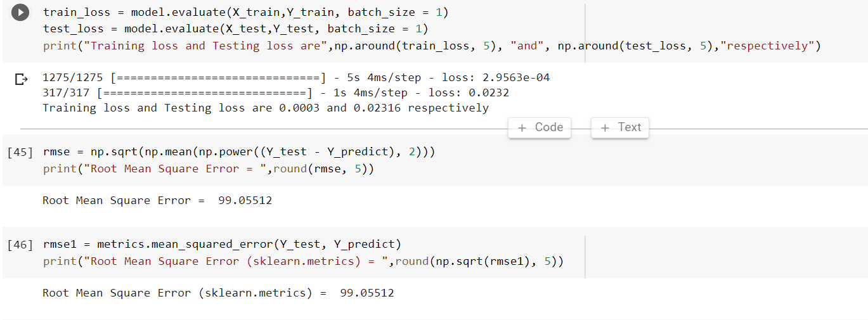The height and width of the screenshot is (320, 868).
Task: Insert a new code cell with + Code
Action: coord(540,127)
